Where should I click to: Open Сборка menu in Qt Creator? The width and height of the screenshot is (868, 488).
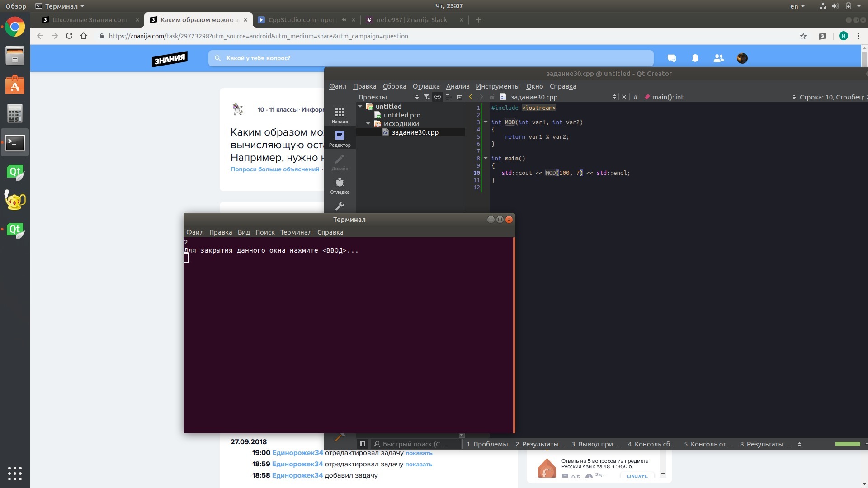[394, 86]
